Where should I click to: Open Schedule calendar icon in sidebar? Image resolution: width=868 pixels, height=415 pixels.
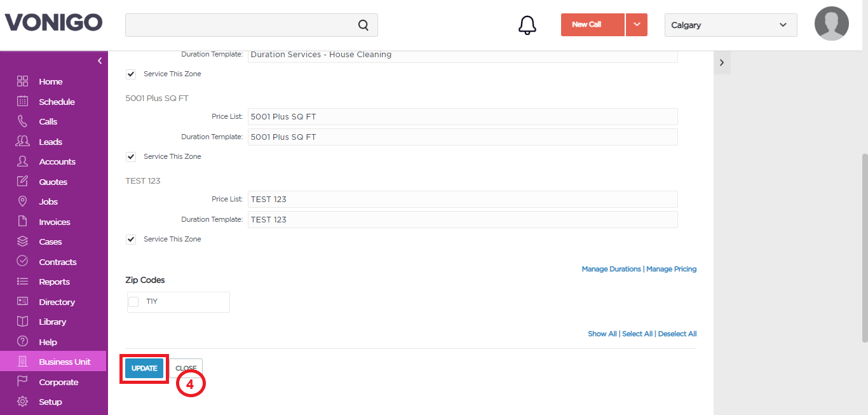23,101
